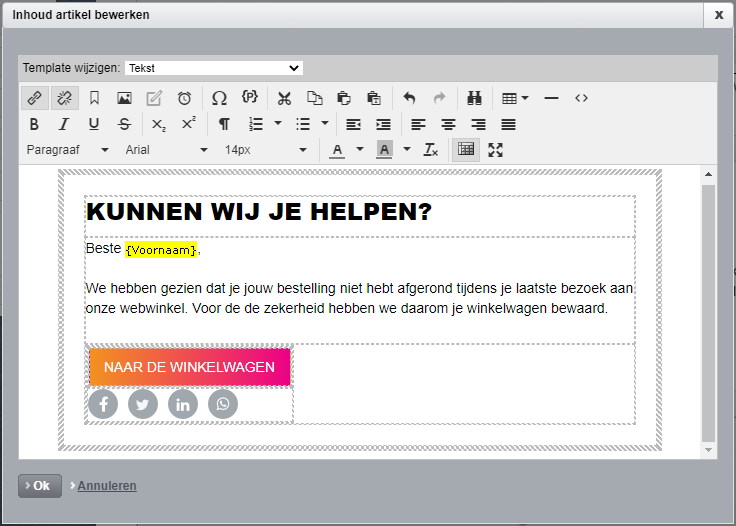
Task: Decrease paragraph indent
Action: point(353,124)
